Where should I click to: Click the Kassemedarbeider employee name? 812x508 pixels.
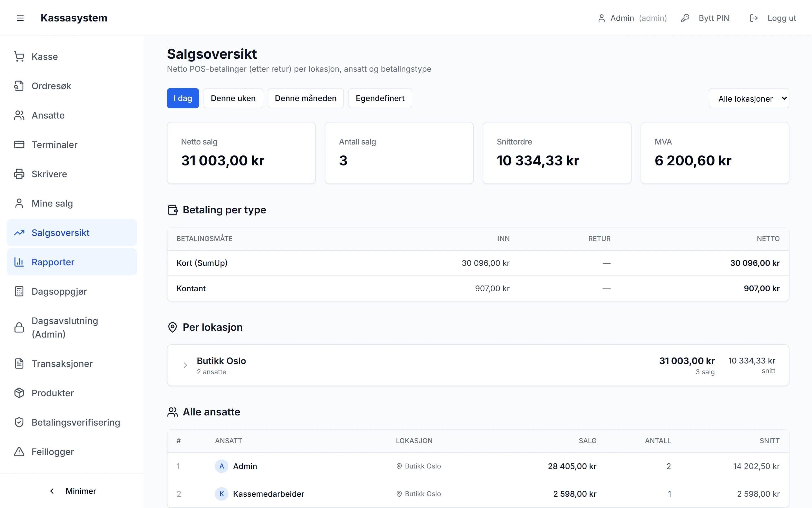(268, 494)
